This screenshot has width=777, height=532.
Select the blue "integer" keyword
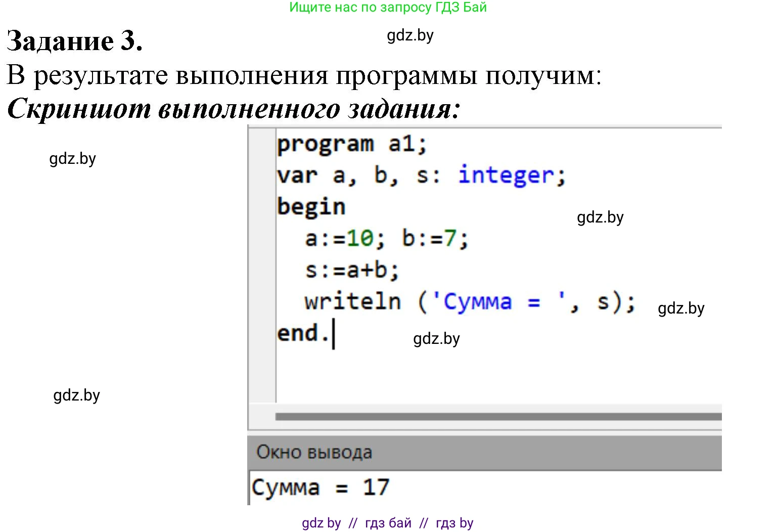506,176
